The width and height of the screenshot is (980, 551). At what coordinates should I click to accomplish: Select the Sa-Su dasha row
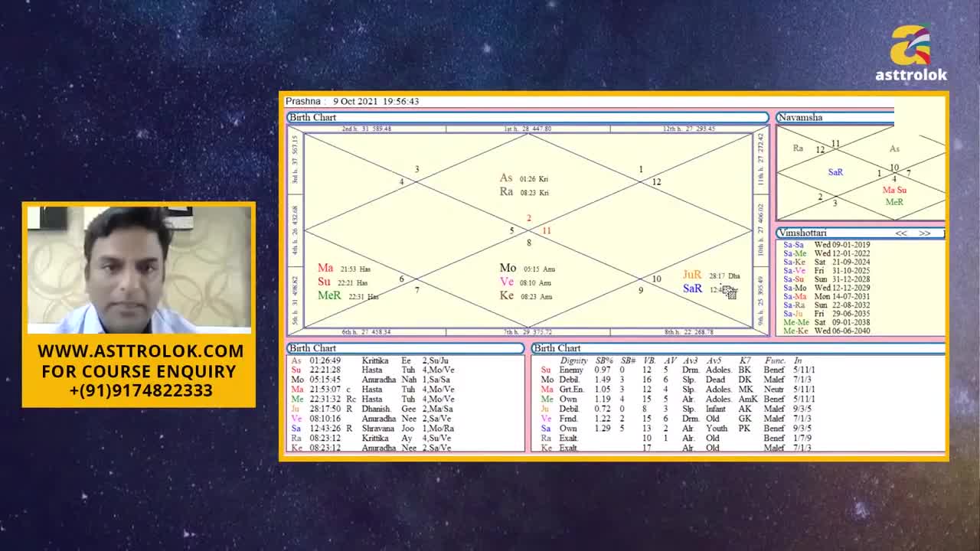826,279
